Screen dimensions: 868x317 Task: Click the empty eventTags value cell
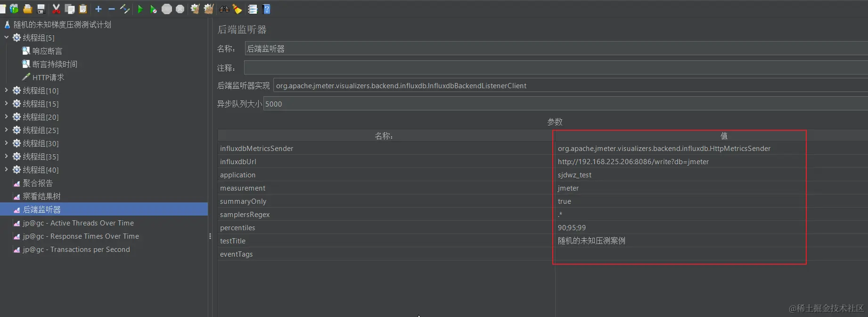[x=712, y=254]
